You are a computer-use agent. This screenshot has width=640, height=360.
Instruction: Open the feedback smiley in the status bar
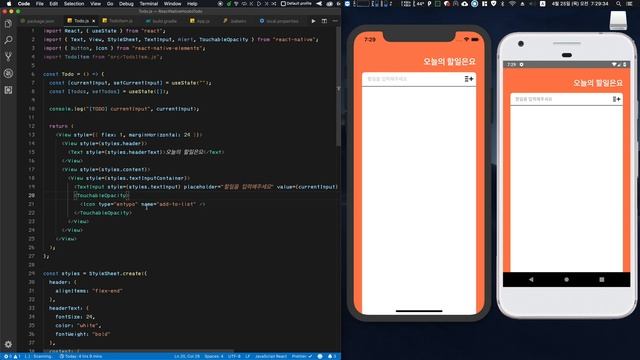pyautogui.click(x=320, y=356)
